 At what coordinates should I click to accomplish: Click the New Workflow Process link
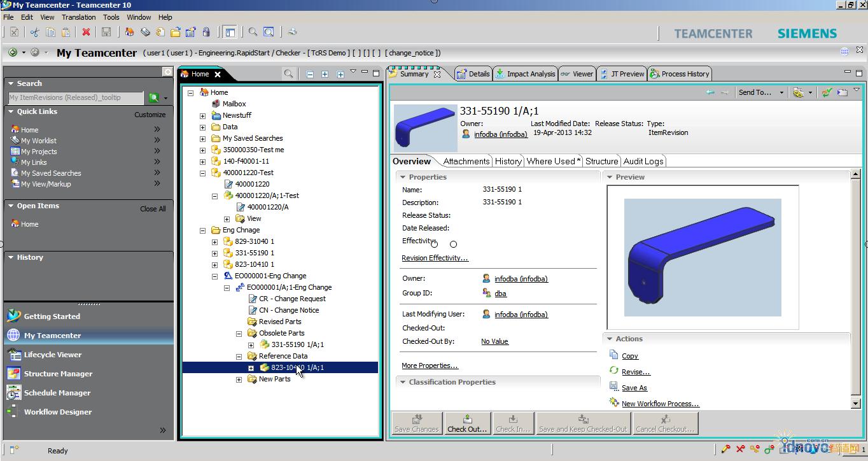pos(660,404)
